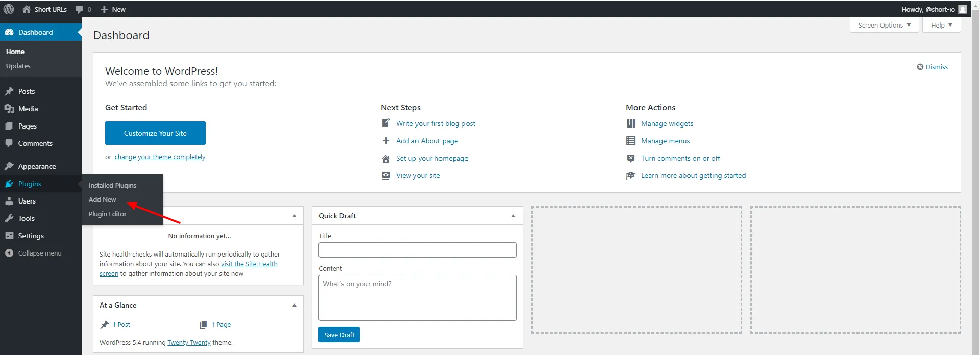This screenshot has width=980, height=355.
Task: Click the user avatar next to Howdy
Action: [963, 9]
